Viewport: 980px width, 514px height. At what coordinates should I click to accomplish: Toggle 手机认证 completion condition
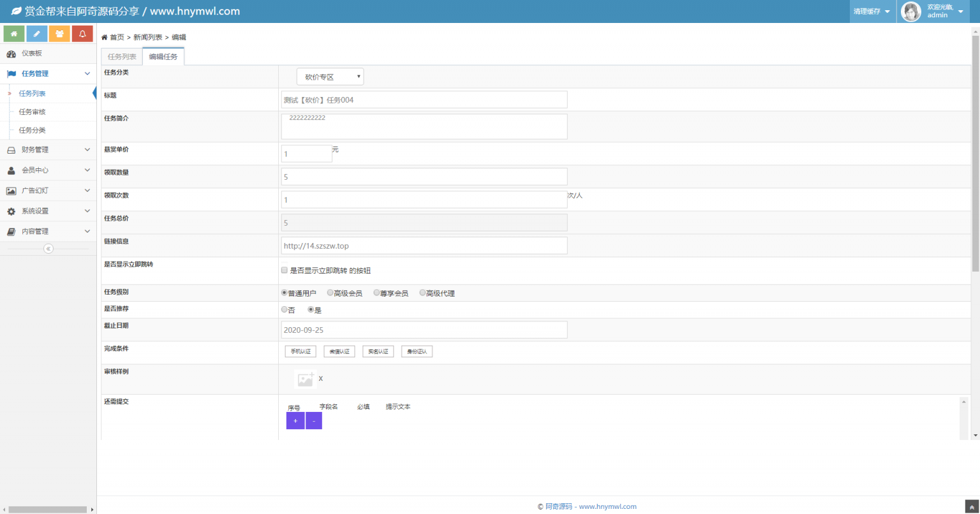coord(301,351)
